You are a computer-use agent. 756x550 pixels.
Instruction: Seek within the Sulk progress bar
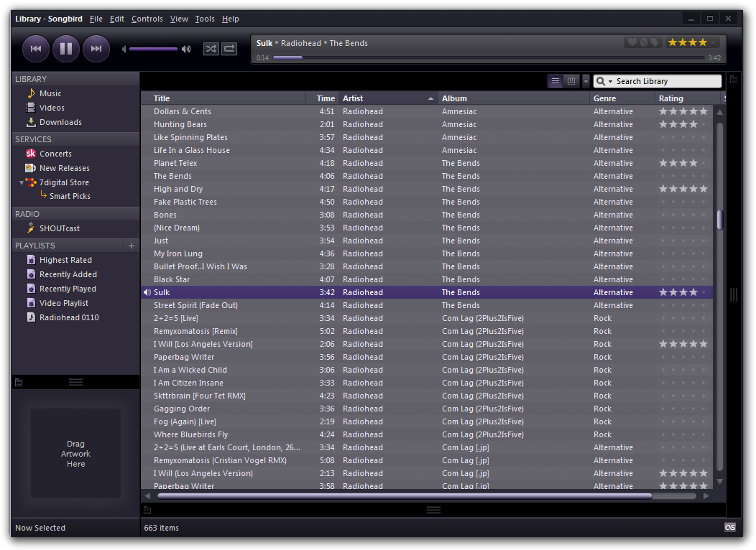click(x=489, y=57)
